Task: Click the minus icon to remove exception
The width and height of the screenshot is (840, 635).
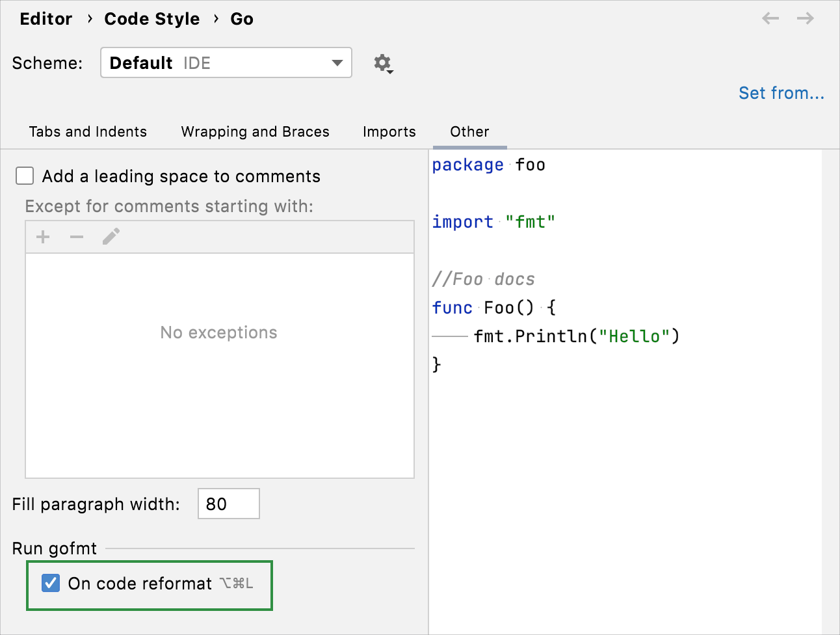Action: 77,237
